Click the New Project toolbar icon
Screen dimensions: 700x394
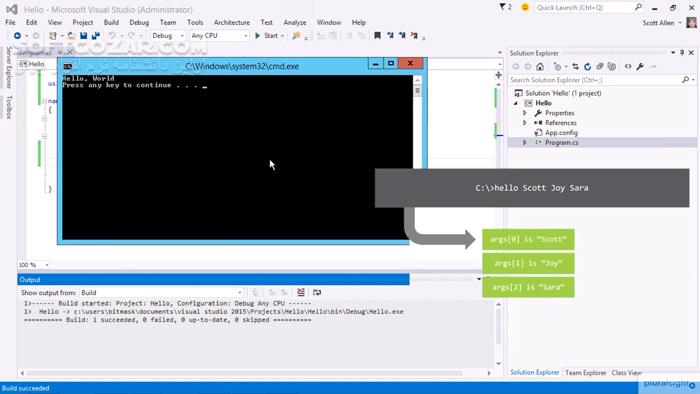click(x=53, y=36)
